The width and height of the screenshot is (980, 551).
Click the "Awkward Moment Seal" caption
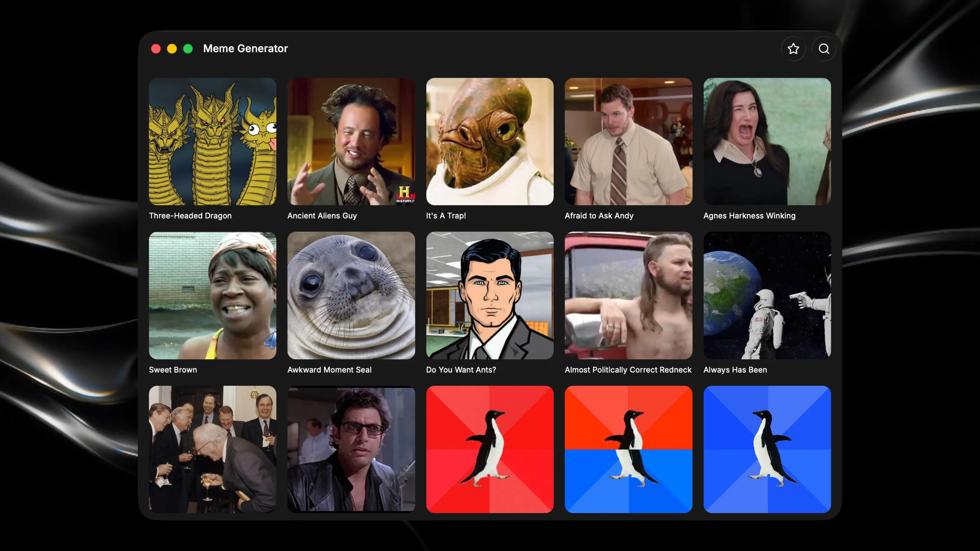pos(330,369)
